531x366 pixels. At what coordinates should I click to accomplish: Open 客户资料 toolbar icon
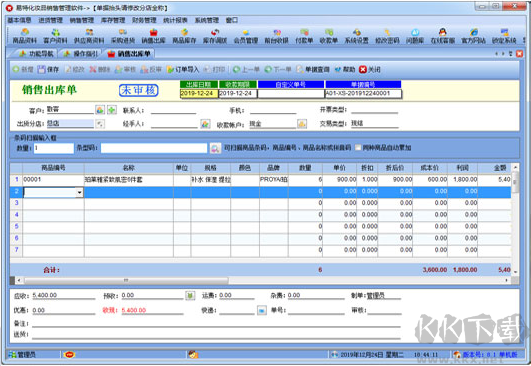pos(55,36)
